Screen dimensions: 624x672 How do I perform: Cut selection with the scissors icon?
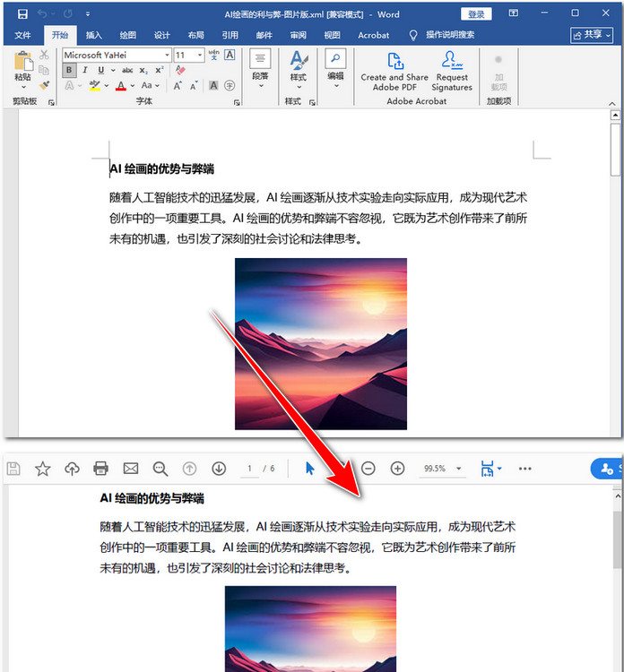(x=44, y=55)
